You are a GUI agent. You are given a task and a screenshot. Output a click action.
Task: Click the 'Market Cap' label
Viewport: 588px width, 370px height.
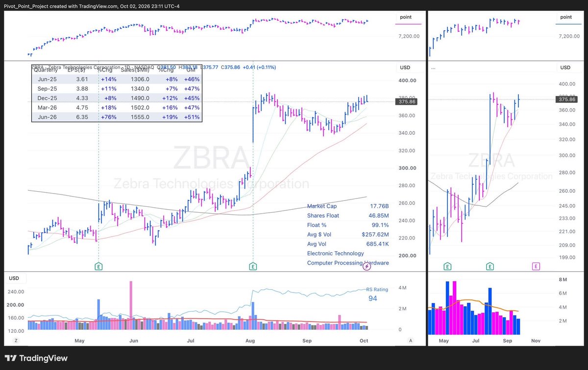(322, 206)
